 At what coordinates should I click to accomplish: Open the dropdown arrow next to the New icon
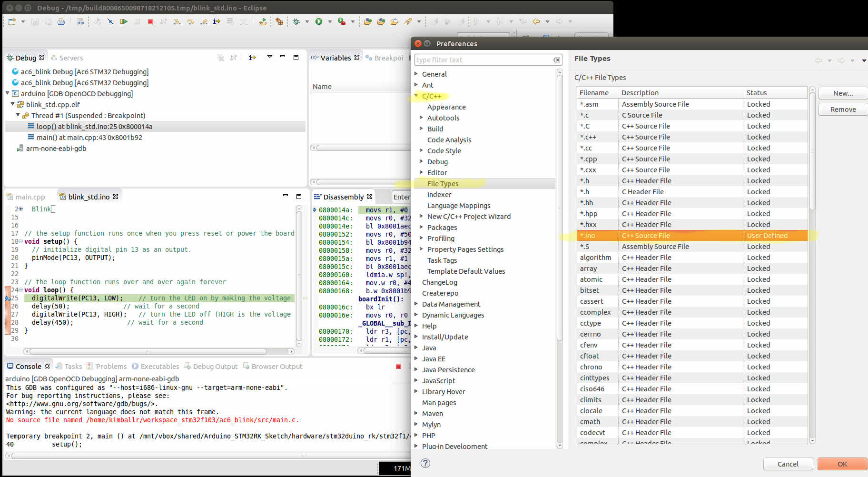point(23,21)
